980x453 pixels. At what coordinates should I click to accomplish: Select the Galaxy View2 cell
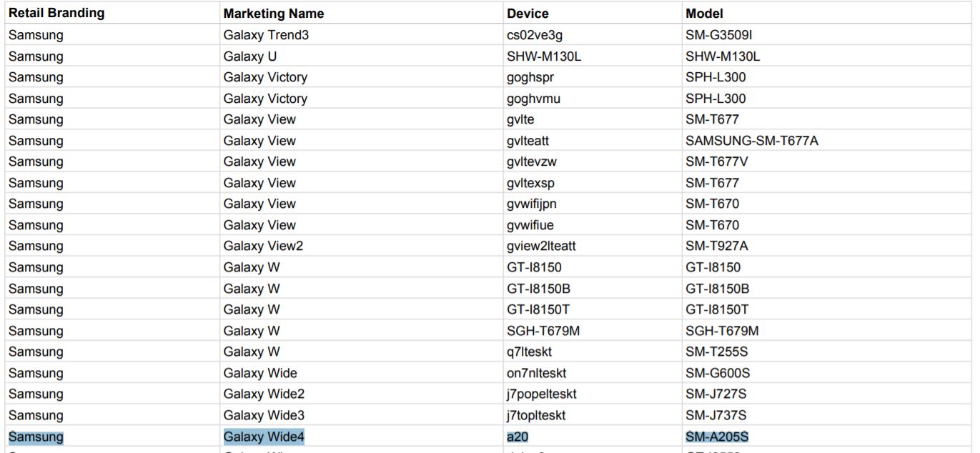click(263, 246)
